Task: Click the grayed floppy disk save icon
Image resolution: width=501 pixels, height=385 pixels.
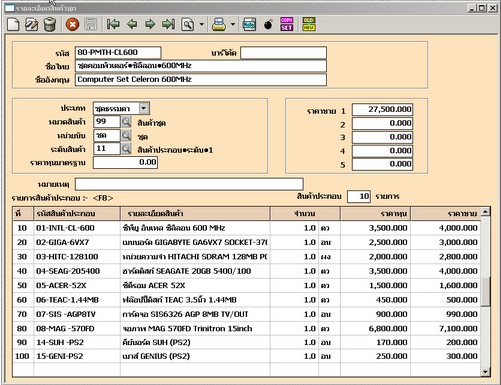Action: (x=90, y=25)
